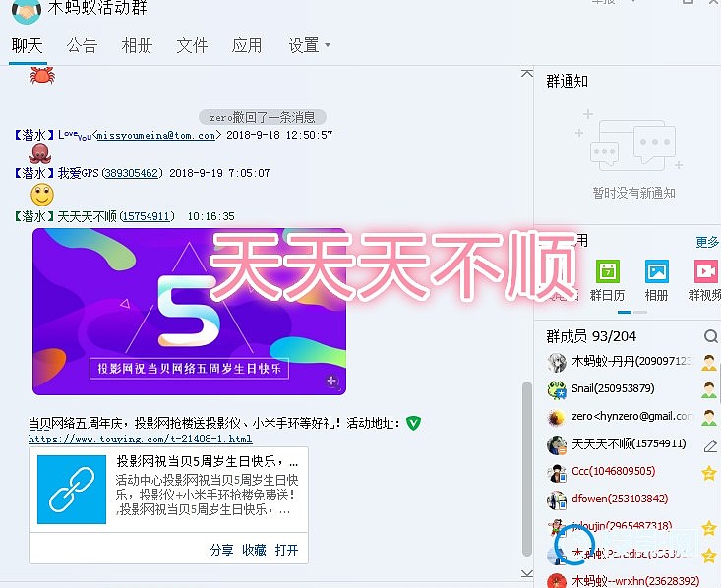Viewport: 721px width, 588px height.
Task: Click the 收藏 button on link card
Action: (x=255, y=550)
